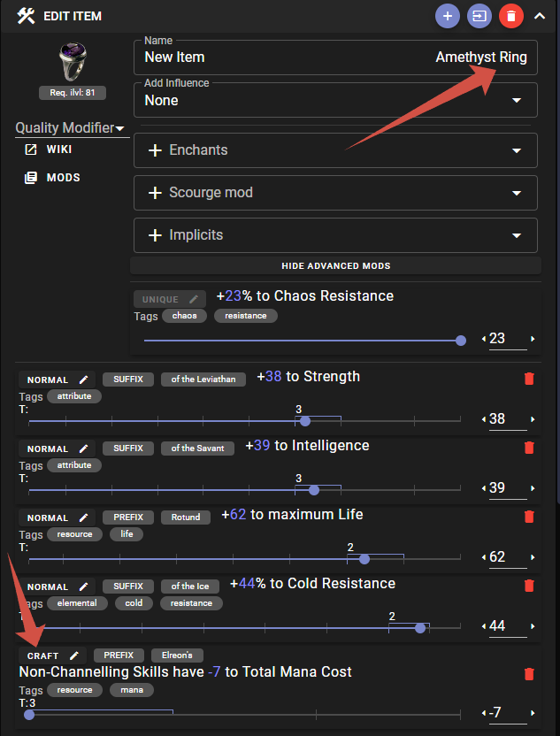Delete the +38 to Strength mod

tap(529, 379)
